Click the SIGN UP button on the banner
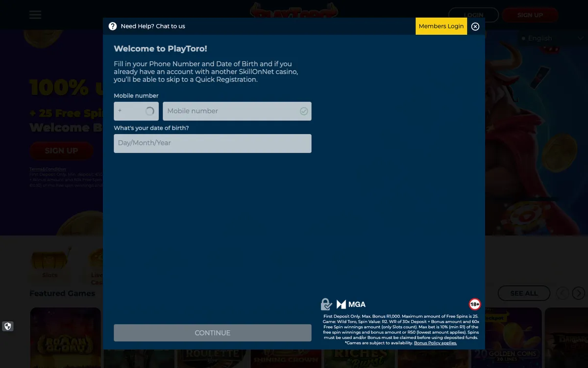This screenshot has height=368, width=588. [x=61, y=151]
